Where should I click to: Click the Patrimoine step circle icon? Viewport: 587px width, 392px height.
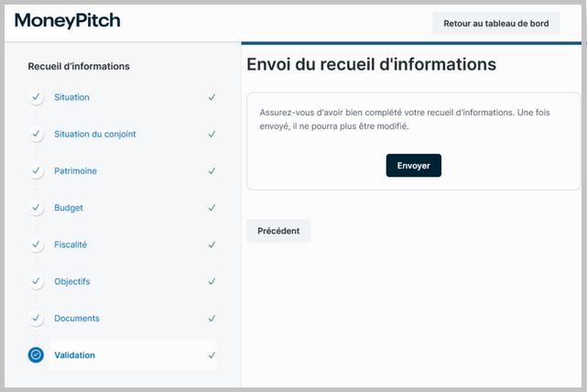(36, 171)
